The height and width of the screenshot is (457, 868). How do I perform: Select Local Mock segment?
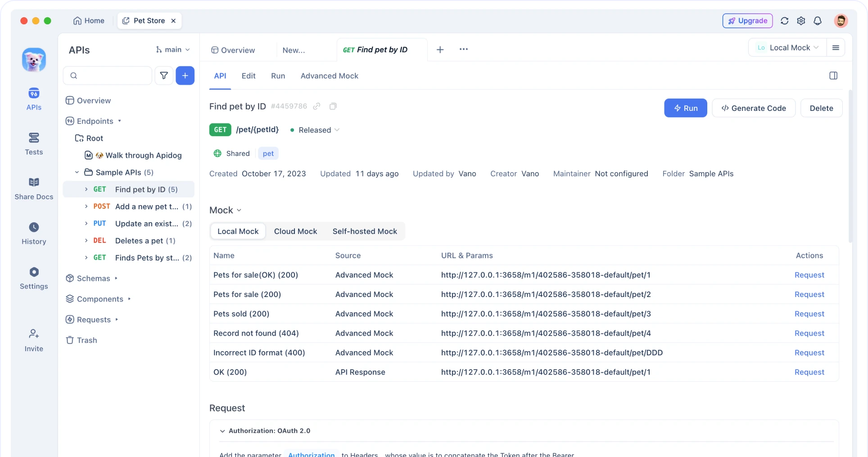coord(238,231)
